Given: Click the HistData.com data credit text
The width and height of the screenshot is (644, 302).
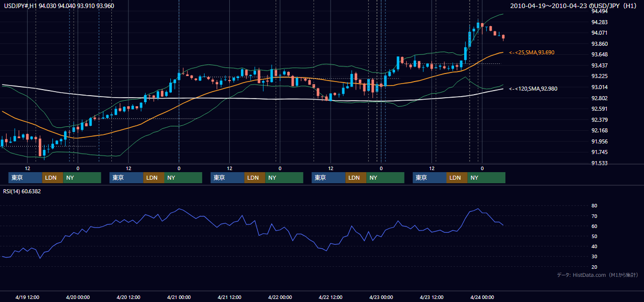Looking at the screenshot, I should (598, 275).
